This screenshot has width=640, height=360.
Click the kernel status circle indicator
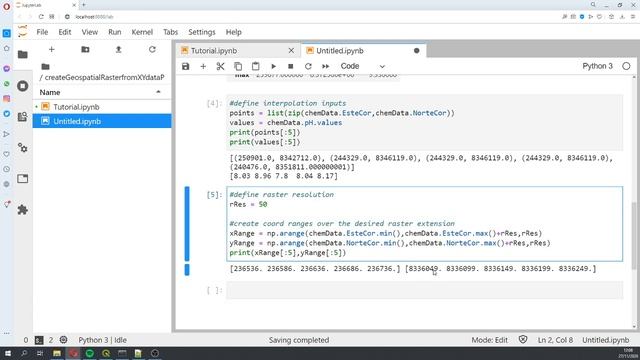coord(626,66)
